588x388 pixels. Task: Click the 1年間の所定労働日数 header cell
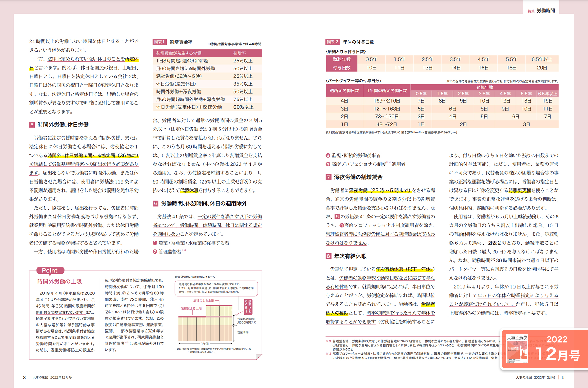click(387, 91)
